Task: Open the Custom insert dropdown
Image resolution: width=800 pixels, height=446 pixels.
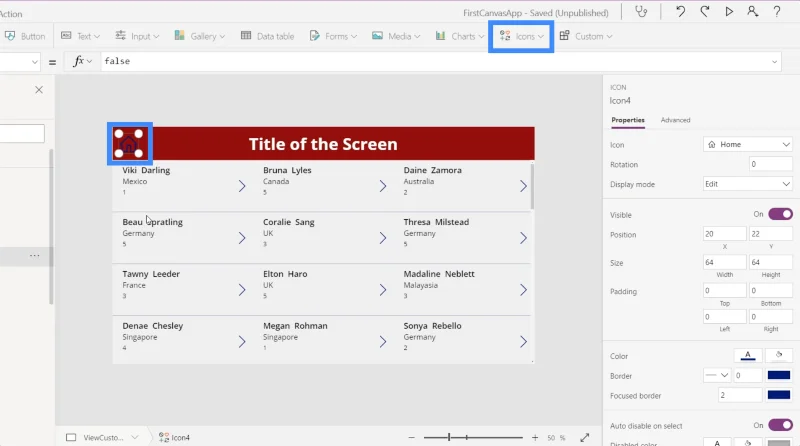Action: [586, 36]
